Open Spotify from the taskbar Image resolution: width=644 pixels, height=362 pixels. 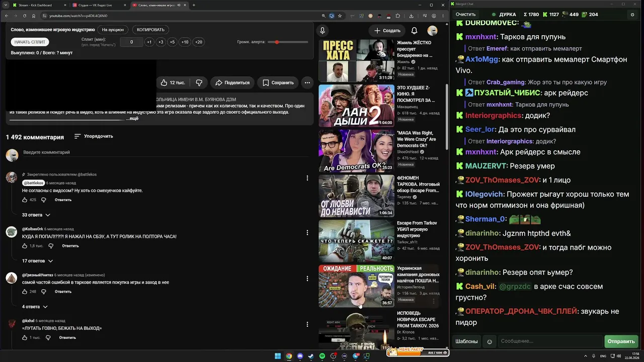click(x=323, y=356)
